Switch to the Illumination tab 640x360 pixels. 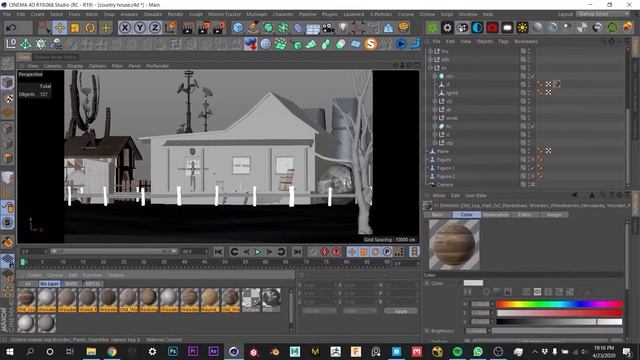(x=496, y=214)
